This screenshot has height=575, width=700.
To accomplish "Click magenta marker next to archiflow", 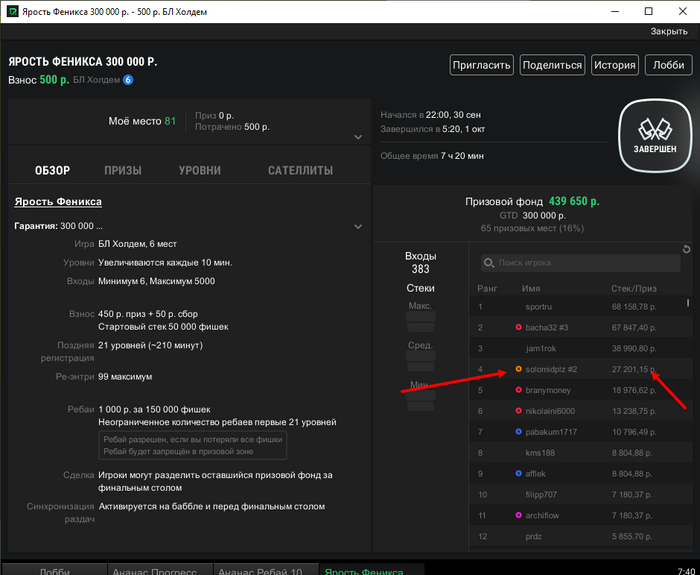I will tap(518, 515).
